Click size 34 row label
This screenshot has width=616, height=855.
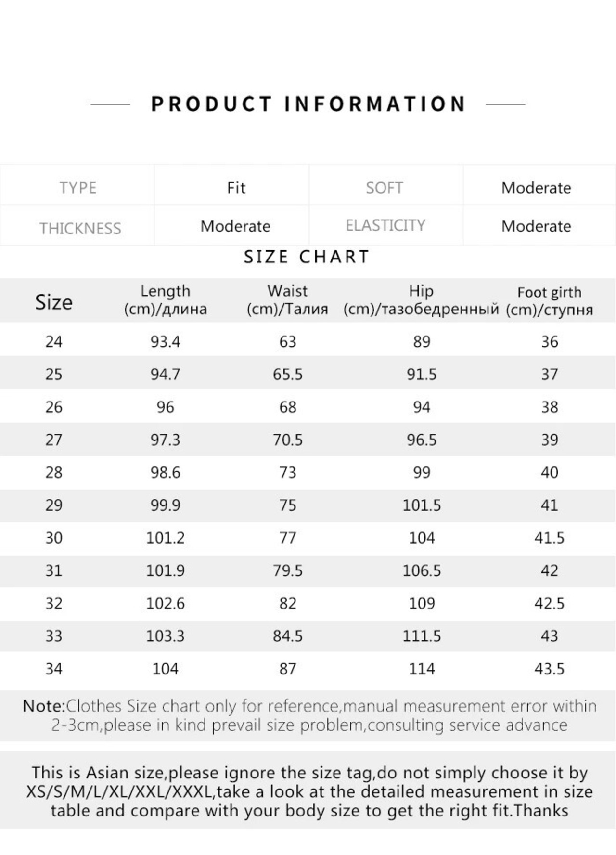point(54,669)
